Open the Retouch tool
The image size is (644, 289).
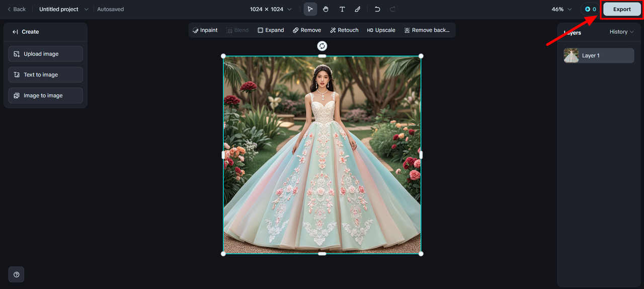344,30
